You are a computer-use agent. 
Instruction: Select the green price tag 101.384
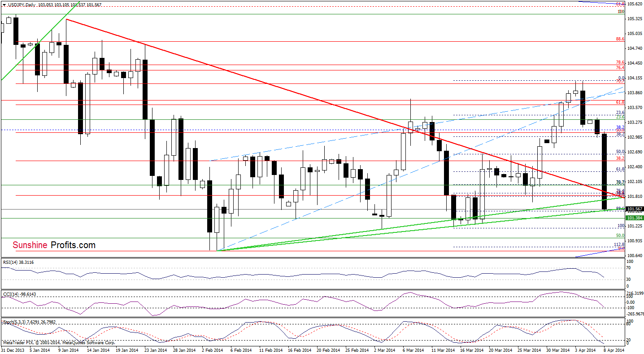pos(635,218)
